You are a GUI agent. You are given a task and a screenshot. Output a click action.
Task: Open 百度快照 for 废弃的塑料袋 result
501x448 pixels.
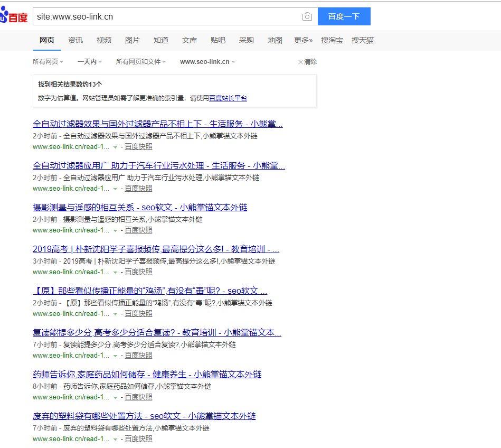[x=138, y=438]
